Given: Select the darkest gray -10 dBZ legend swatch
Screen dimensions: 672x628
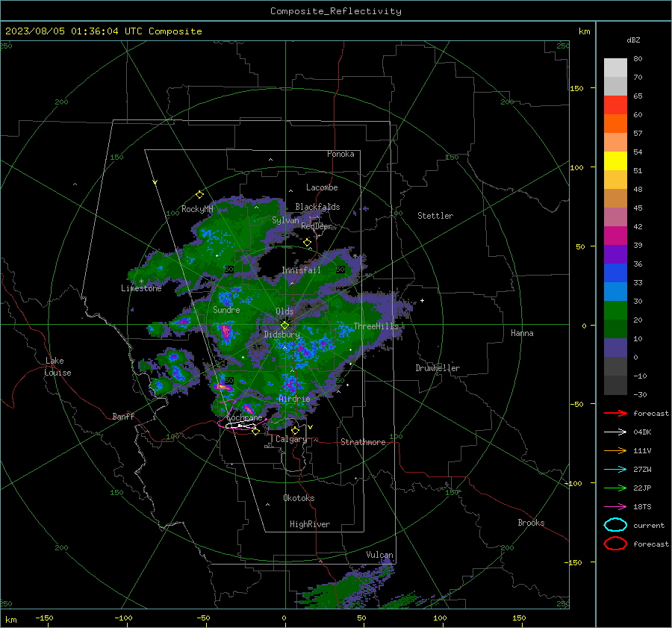Looking at the screenshot, I should tap(615, 385).
